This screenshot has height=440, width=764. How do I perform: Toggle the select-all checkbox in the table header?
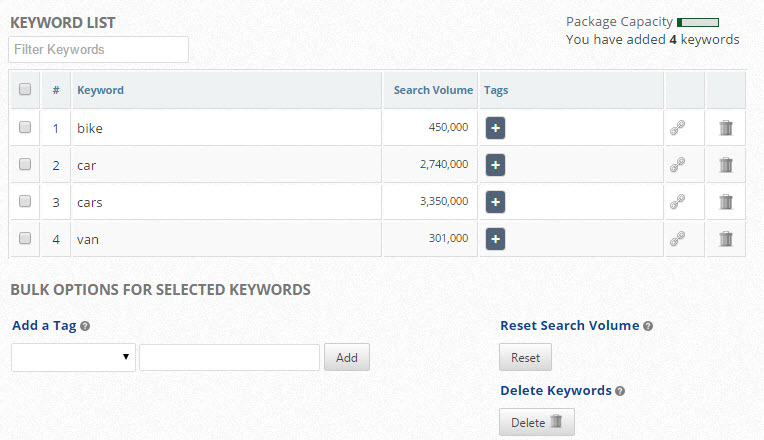coord(25,90)
